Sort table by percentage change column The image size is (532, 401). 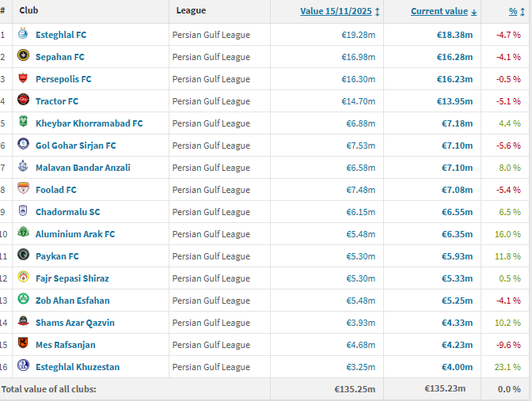click(513, 11)
